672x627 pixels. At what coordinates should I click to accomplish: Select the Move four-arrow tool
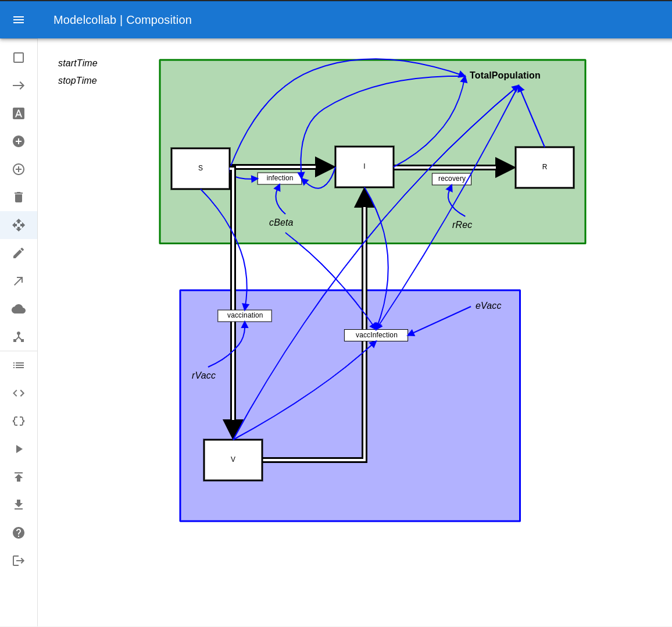tap(19, 225)
